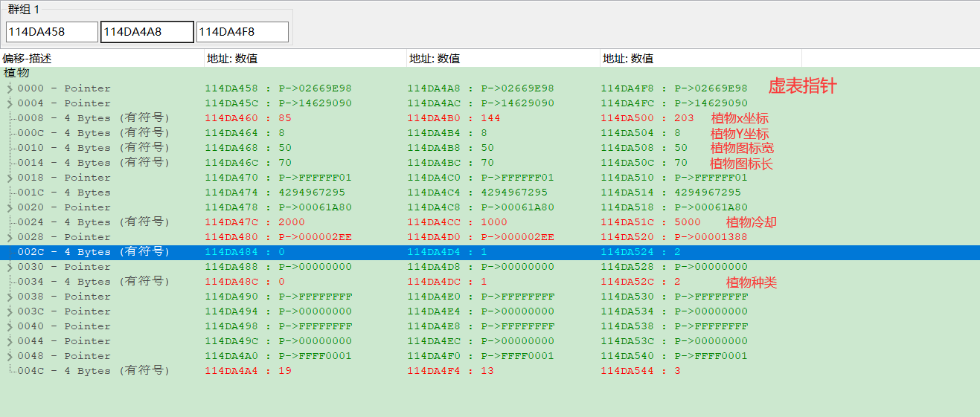Click value 114DA4F0 : P->FFFF0001
The height and width of the screenshot is (417, 980).
coord(480,356)
